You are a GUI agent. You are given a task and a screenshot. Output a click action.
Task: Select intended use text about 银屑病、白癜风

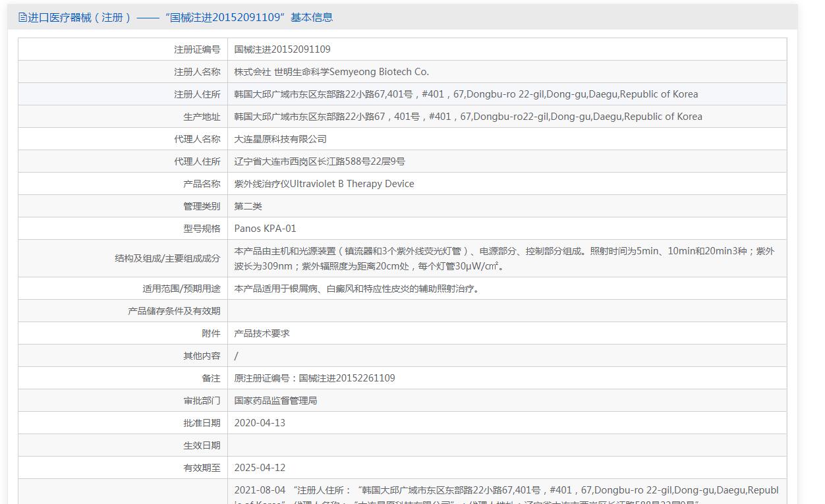356,289
